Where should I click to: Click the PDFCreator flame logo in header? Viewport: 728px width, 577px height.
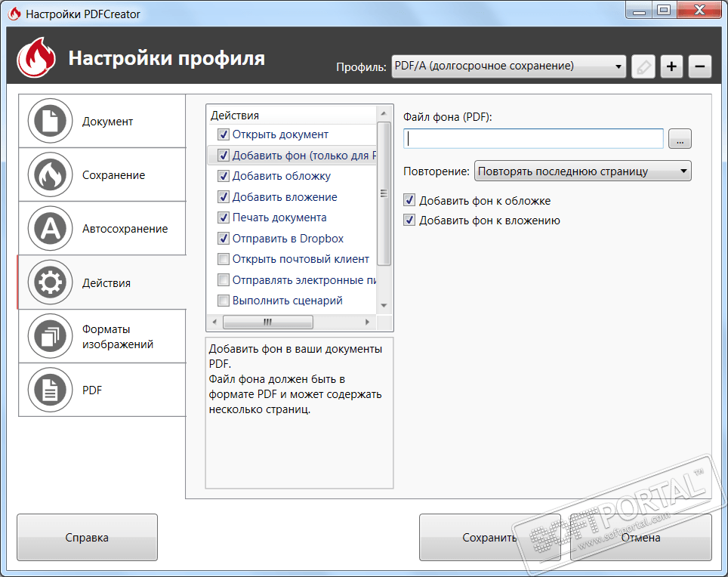36,57
